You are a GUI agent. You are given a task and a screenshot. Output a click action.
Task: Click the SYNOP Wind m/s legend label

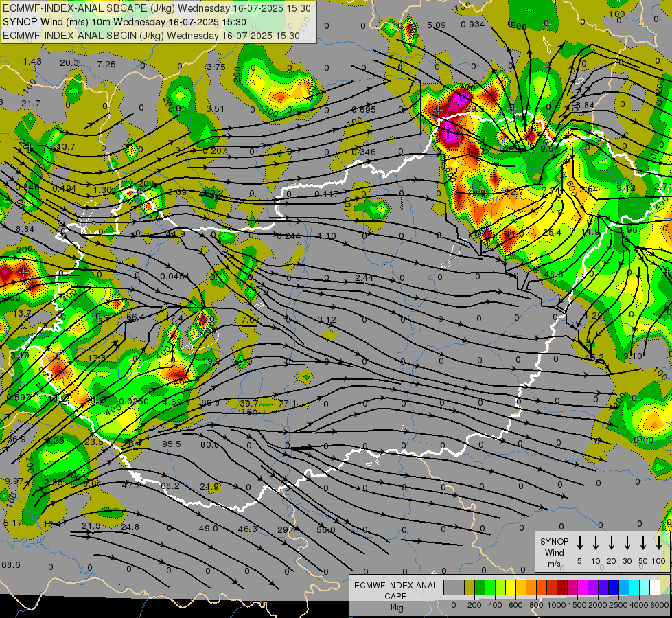pyautogui.click(x=554, y=552)
